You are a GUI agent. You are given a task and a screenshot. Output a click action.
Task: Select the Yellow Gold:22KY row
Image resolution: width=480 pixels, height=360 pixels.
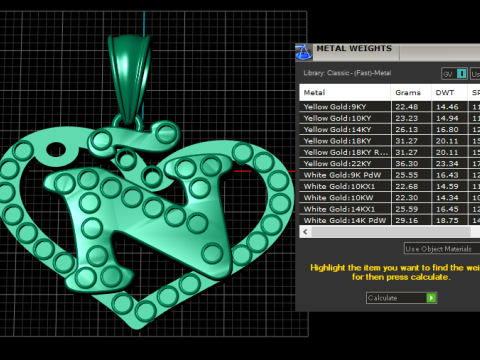390,163
